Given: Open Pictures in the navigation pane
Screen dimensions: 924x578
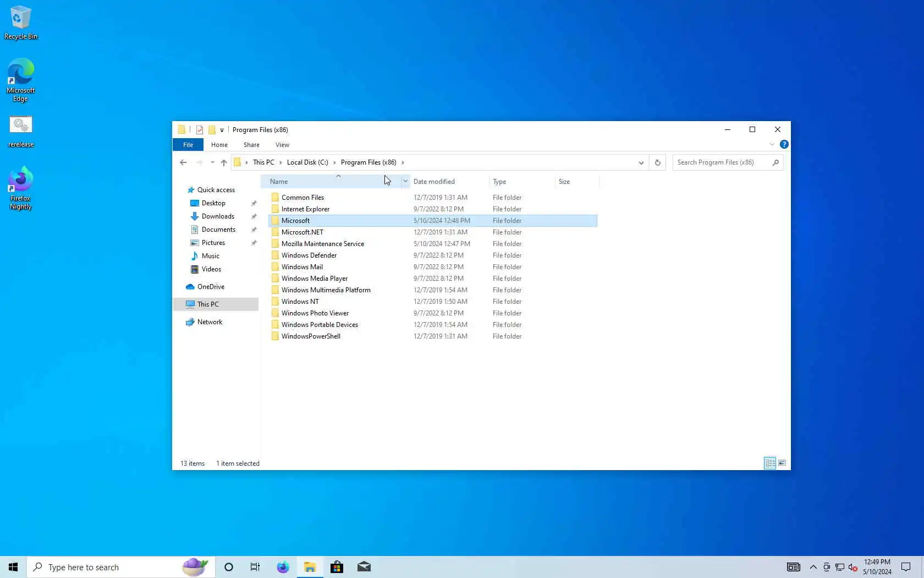Looking at the screenshot, I should (x=213, y=243).
